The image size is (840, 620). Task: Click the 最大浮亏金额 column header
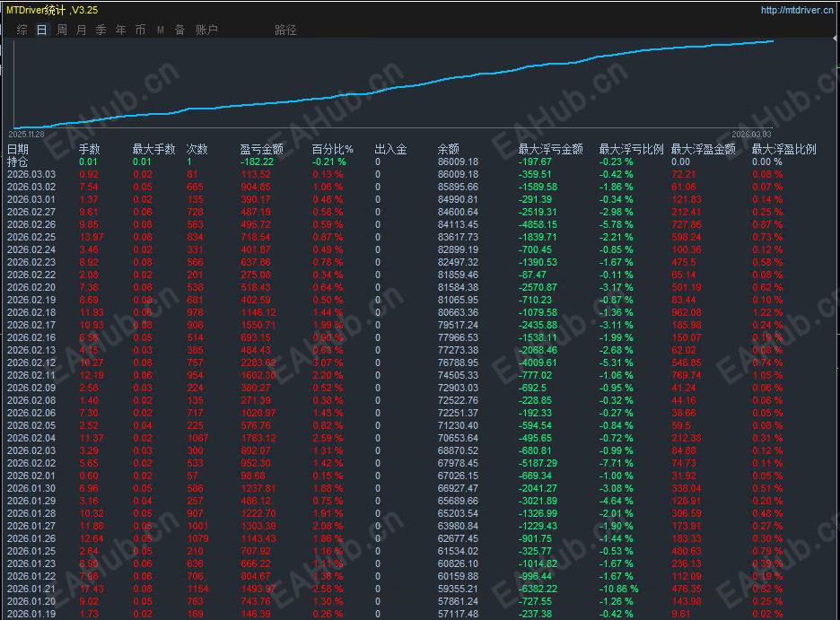click(550, 149)
